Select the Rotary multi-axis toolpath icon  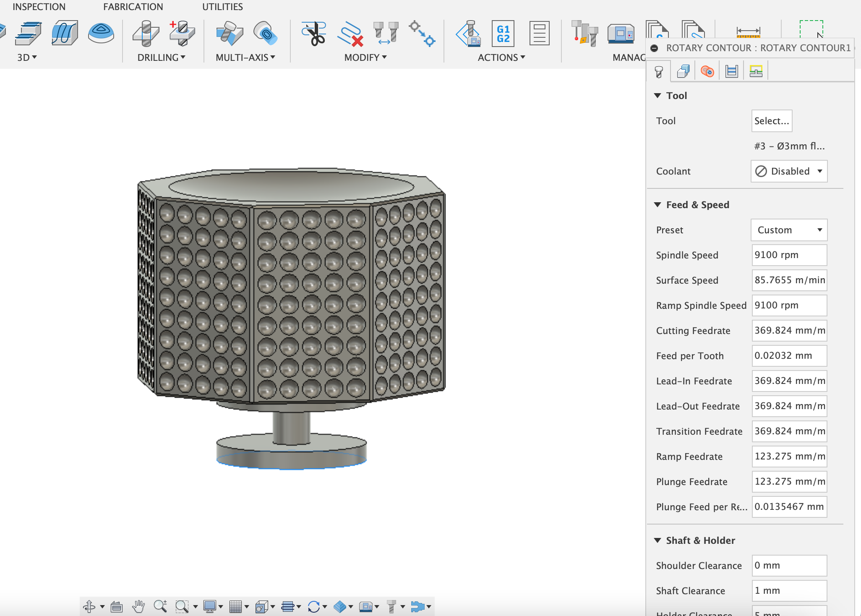(x=265, y=33)
